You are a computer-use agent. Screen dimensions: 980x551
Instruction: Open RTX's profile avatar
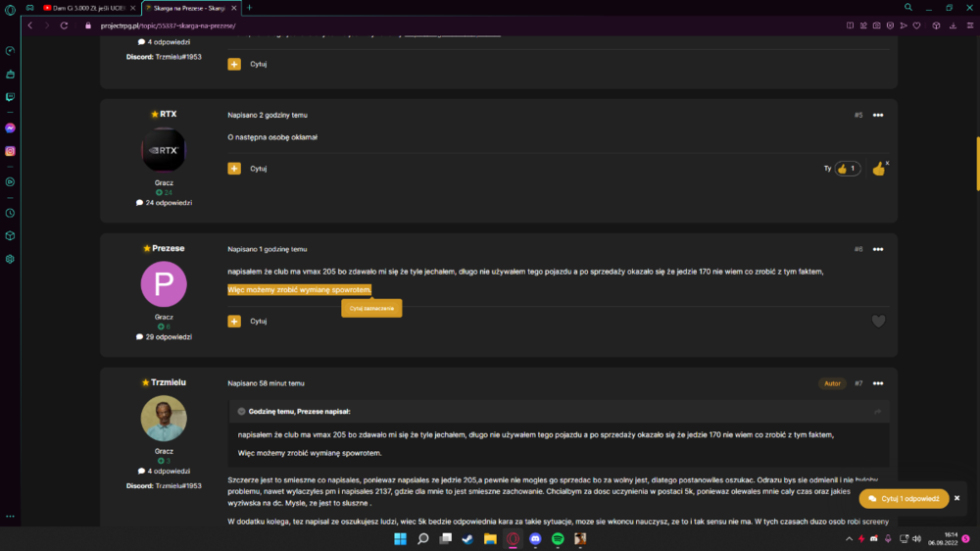[x=164, y=149]
